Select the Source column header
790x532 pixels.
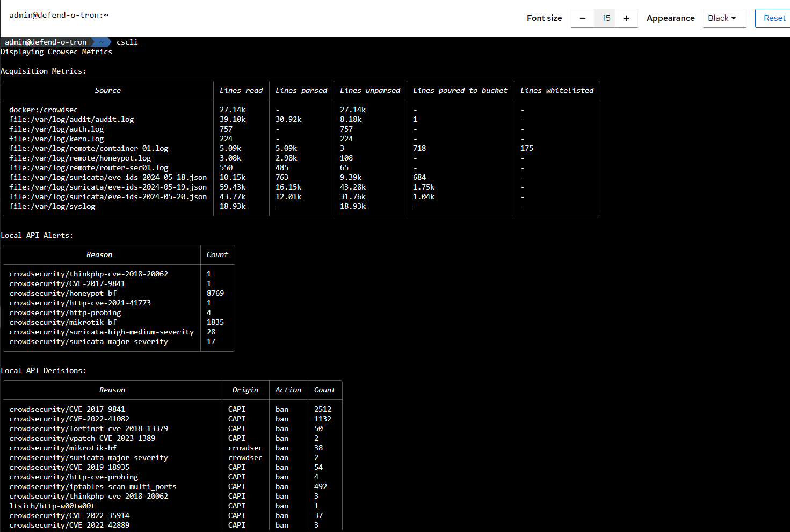pyautogui.click(x=107, y=90)
